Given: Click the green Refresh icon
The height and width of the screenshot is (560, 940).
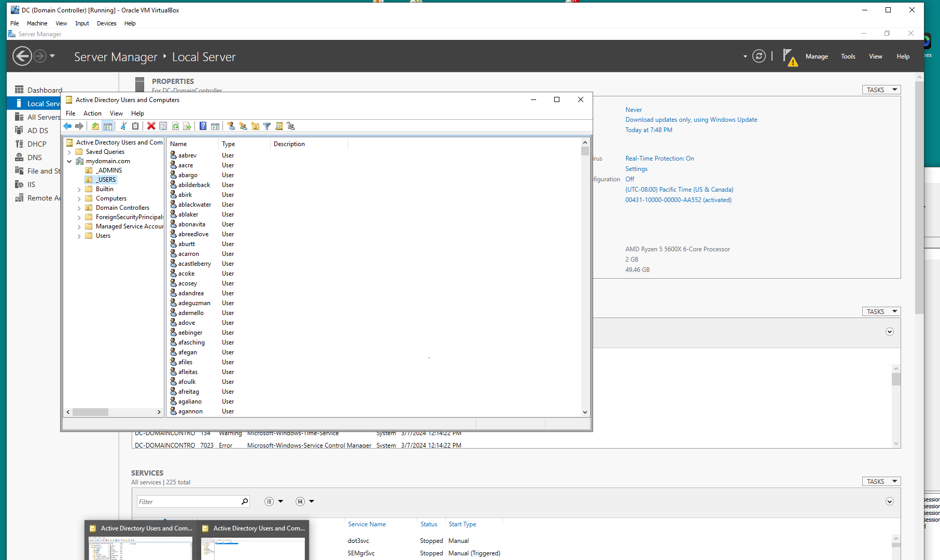Looking at the screenshot, I should [175, 126].
